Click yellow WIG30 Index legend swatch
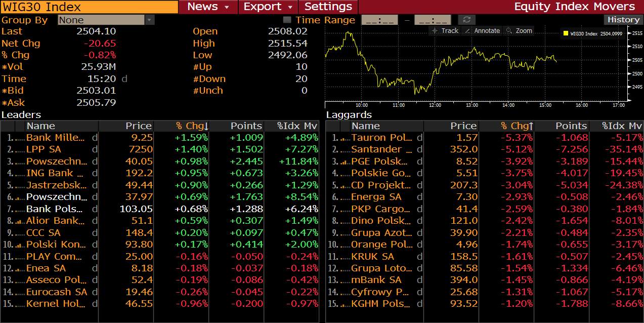The width and height of the screenshot is (644, 323). point(565,33)
